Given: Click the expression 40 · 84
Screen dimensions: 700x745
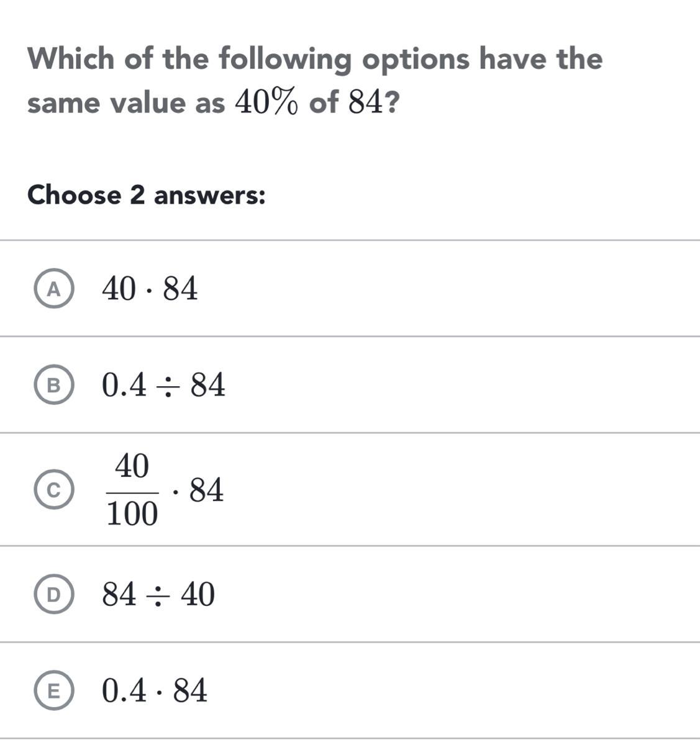Looking at the screenshot, I should tap(150, 289).
